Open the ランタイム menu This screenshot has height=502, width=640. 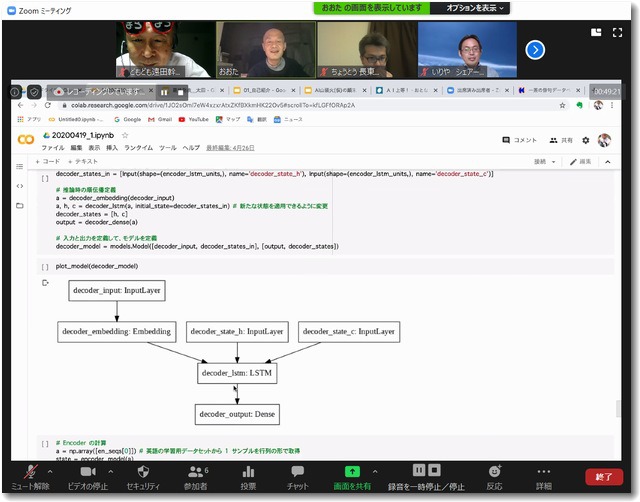tap(139, 148)
